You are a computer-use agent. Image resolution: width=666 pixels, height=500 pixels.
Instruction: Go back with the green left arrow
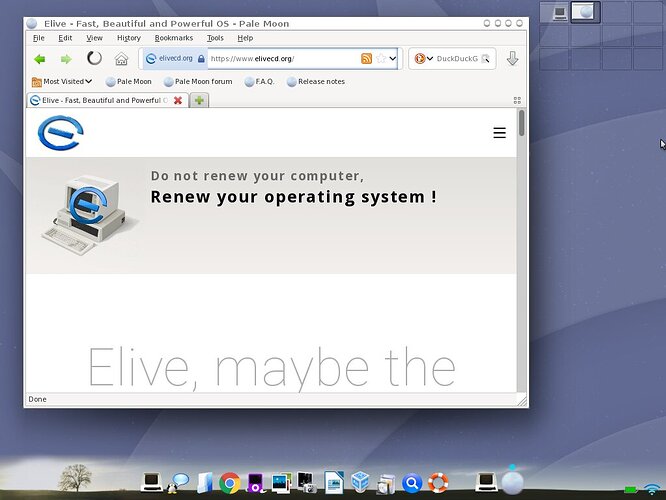pyautogui.click(x=40, y=59)
